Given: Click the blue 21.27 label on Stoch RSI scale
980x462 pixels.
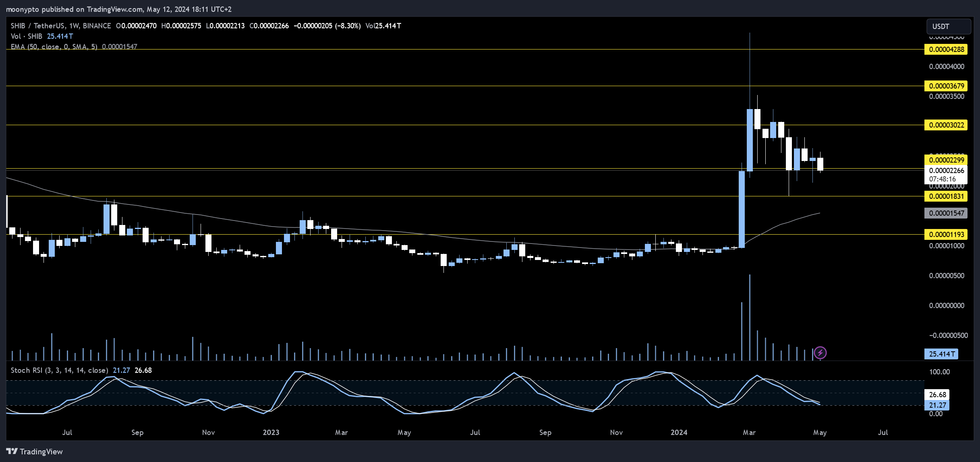Looking at the screenshot, I should [x=937, y=405].
